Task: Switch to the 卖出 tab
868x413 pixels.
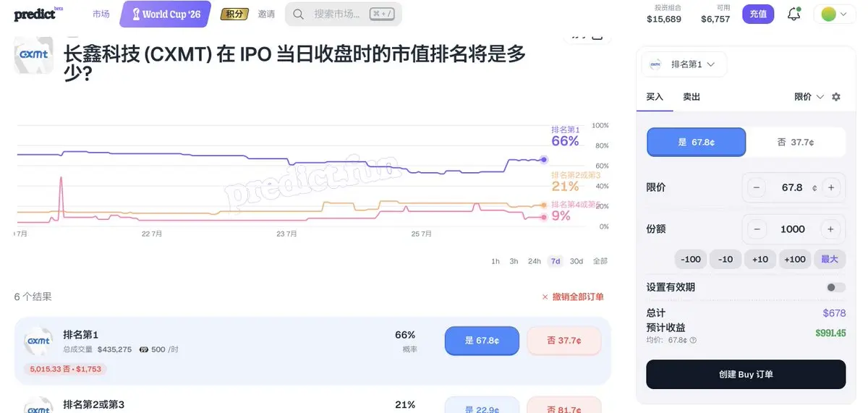Action: click(692, 97)
